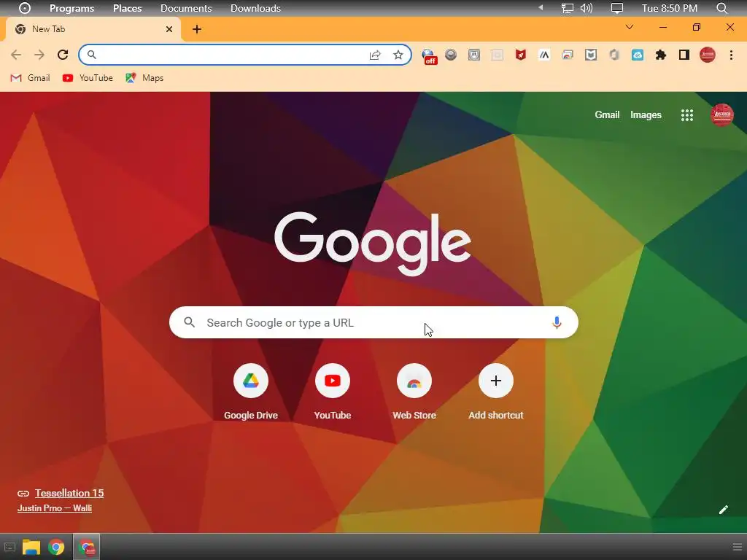Expand the tab search chevron
The height and width of the screenshot is (560, 747).
630,27
